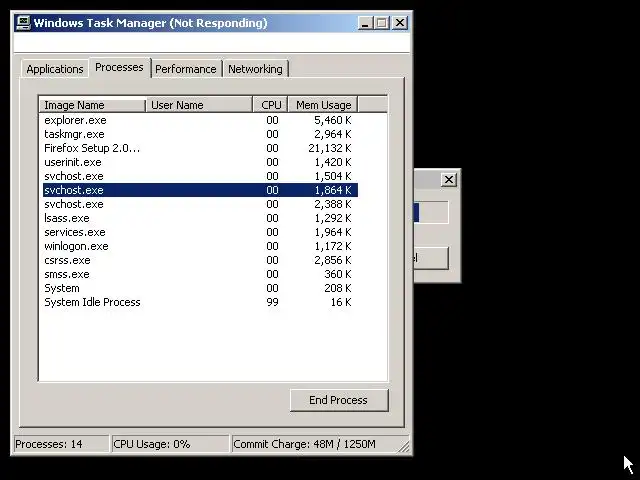The width and height of the screenshot is (640, 480).
Task: Select the winlogon.exe process
Action: 200,246
